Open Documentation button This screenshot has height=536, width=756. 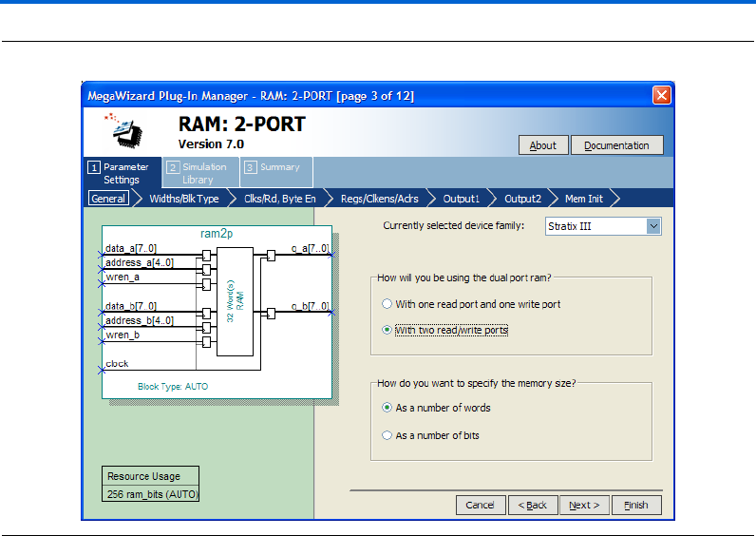(x=616, y=145)
